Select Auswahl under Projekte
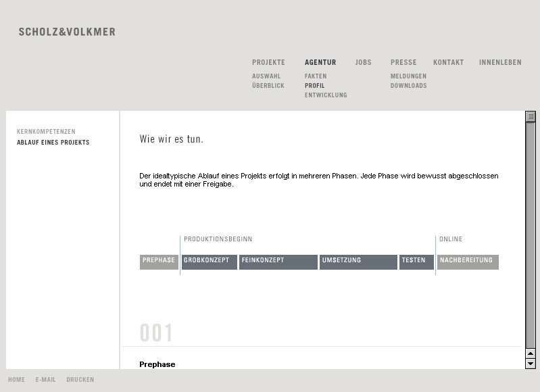The image size is (540, 392). [x=266, y=76]
